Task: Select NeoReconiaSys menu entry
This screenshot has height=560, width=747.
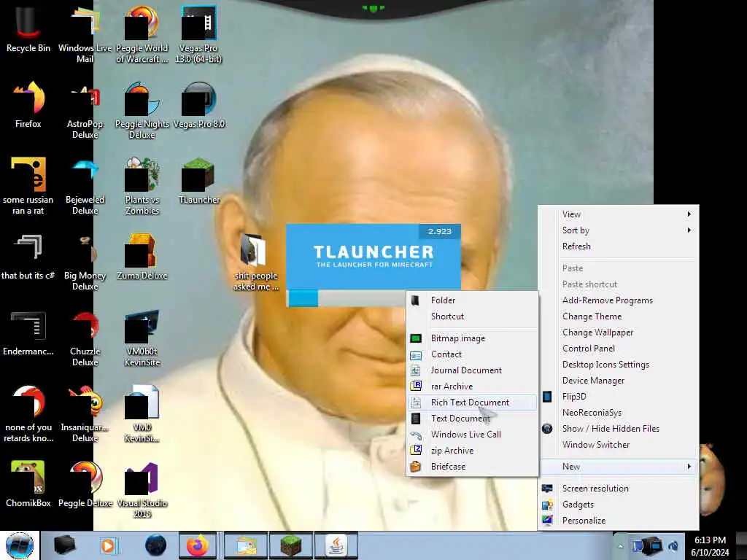Action: 619,413
